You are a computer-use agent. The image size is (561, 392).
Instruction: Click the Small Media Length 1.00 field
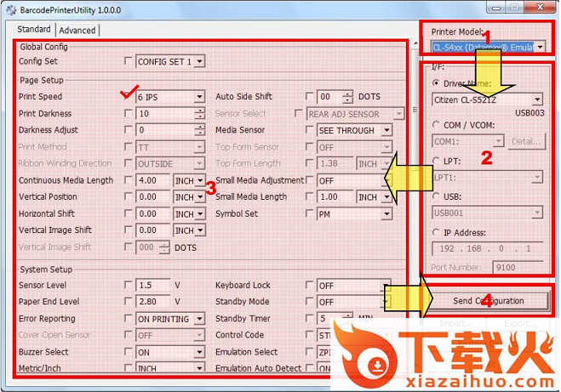335,197
